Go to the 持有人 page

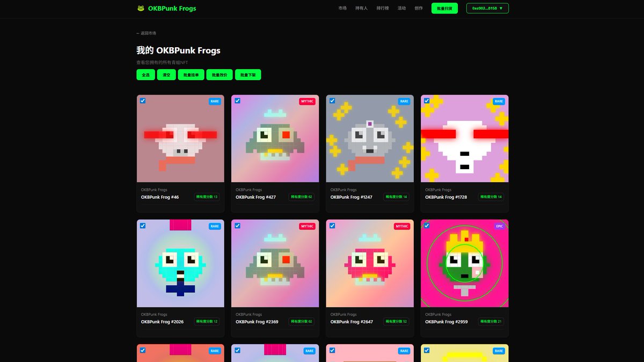362,9
